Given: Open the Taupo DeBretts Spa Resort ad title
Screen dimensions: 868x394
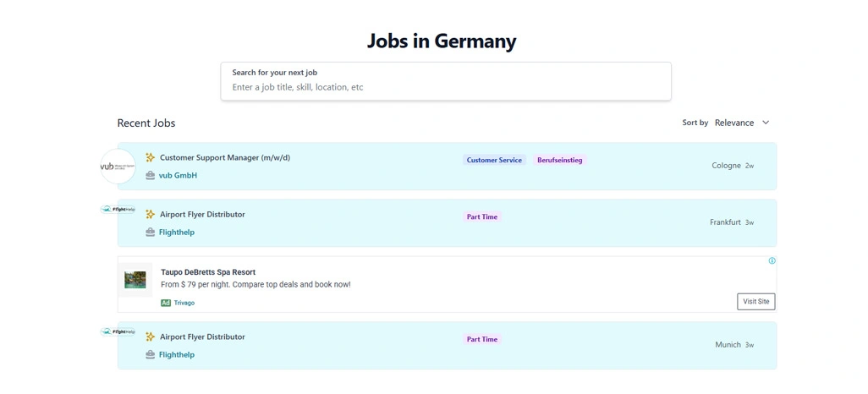Looking at the screenshot, I should (208, 272).
